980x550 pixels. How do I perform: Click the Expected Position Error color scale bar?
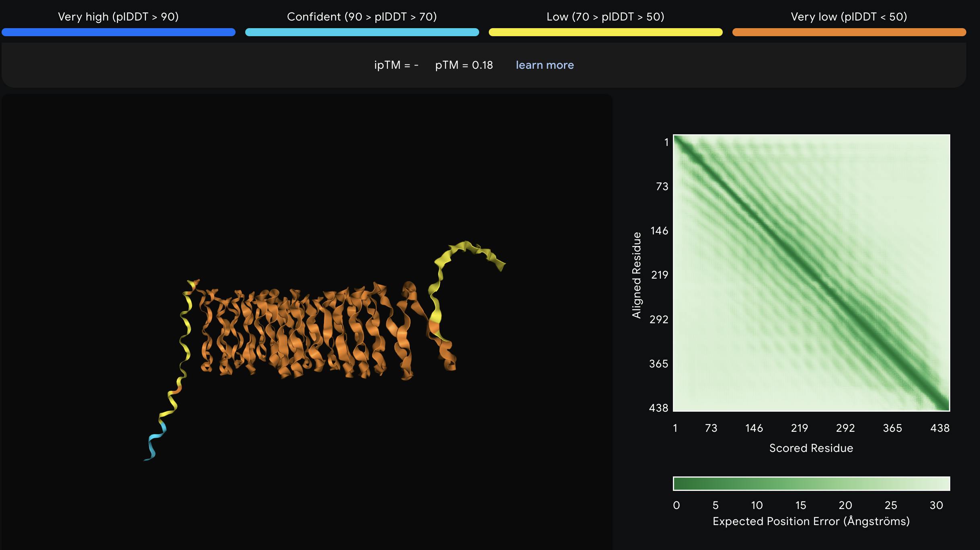(x=811, y=484)
